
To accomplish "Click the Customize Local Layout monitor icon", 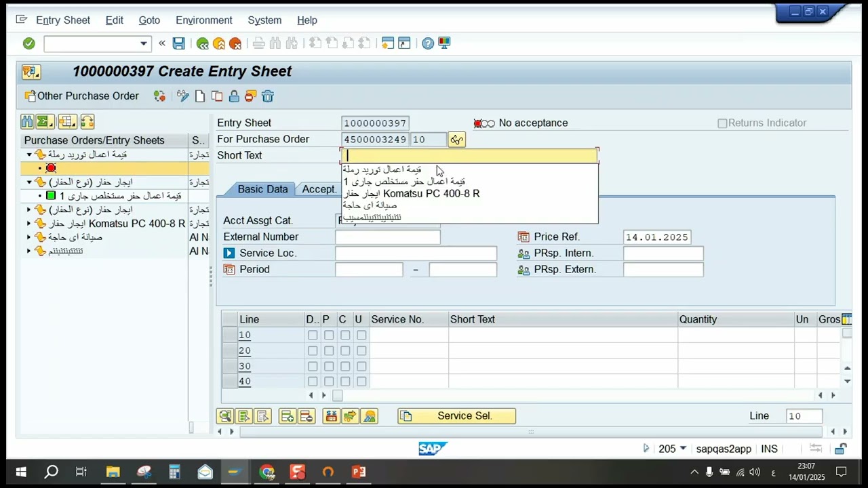I will pyautogui.click(x=444, y=43).
